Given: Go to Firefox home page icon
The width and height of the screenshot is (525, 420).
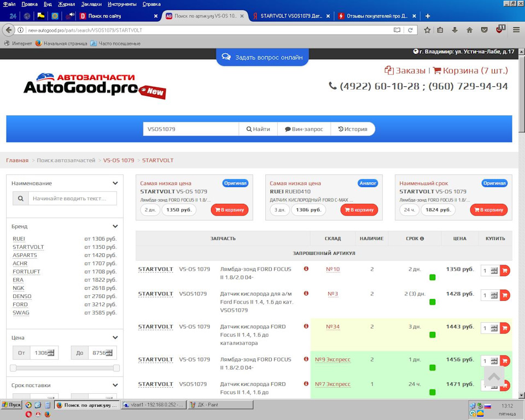Looking at the screenshot, I should [x=469, y=30].
